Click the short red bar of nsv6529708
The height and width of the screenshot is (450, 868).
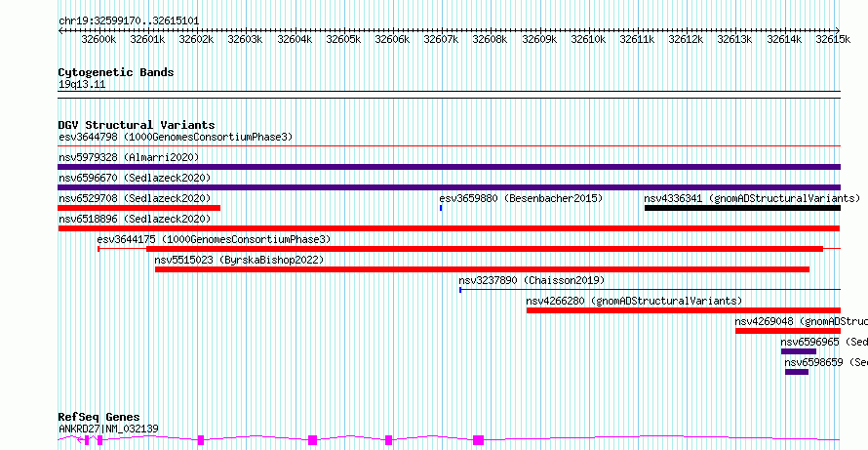click(138, 208)
